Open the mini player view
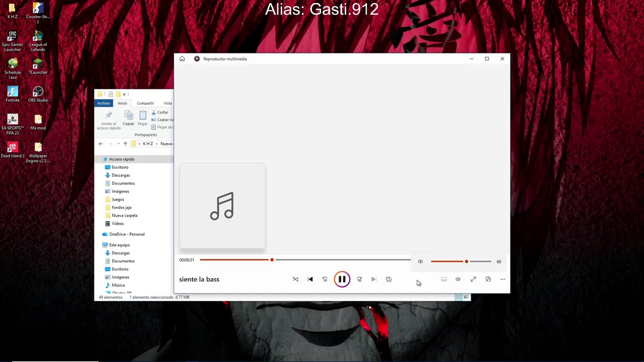The image size is (644, 362). [x=488, y=279]
